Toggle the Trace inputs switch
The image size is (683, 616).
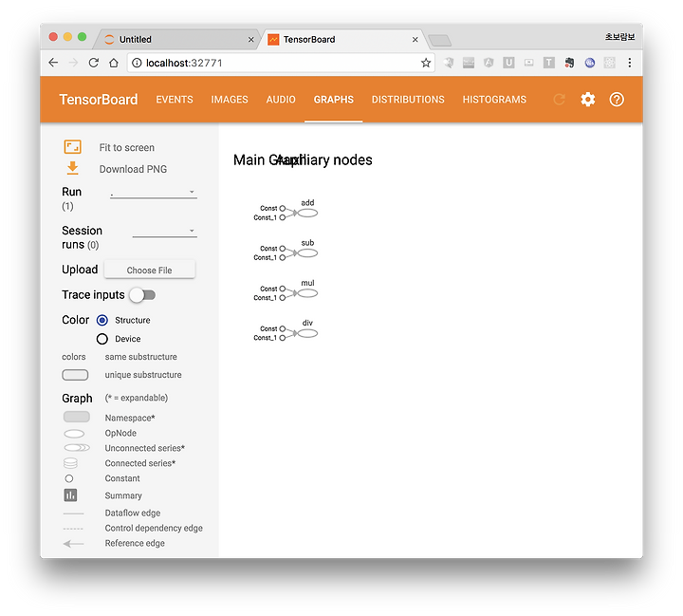[x=143, y=295]
